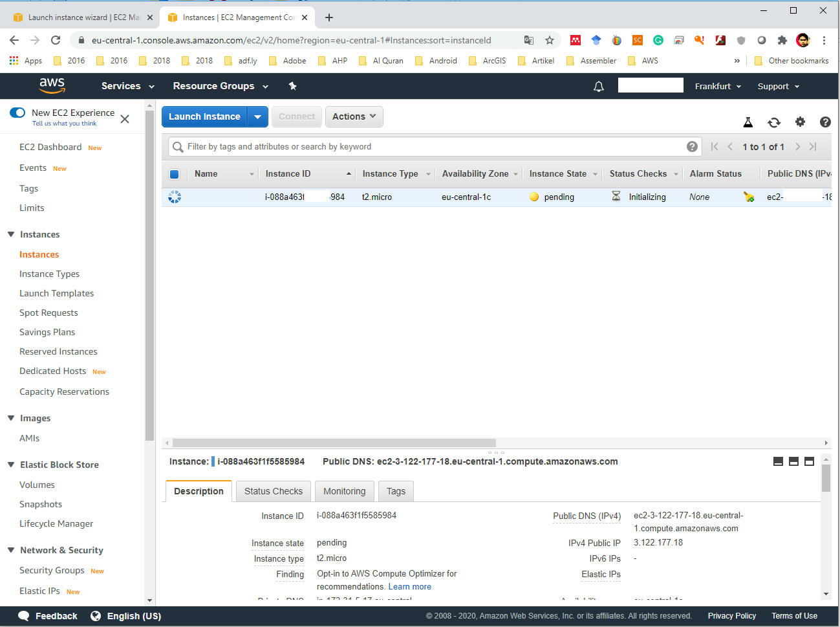Switch to the Monitoring tab
This screenshot has height=627, width=840.
[345, 491]
